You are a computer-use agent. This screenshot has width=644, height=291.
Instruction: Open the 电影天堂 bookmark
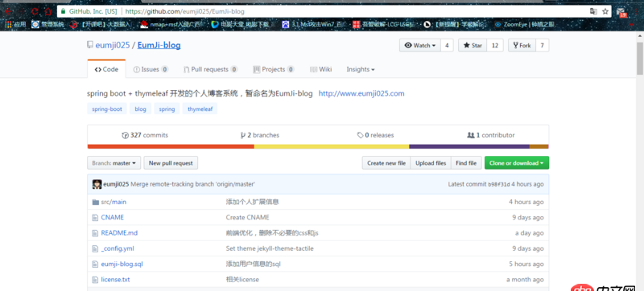click(243, 25)
